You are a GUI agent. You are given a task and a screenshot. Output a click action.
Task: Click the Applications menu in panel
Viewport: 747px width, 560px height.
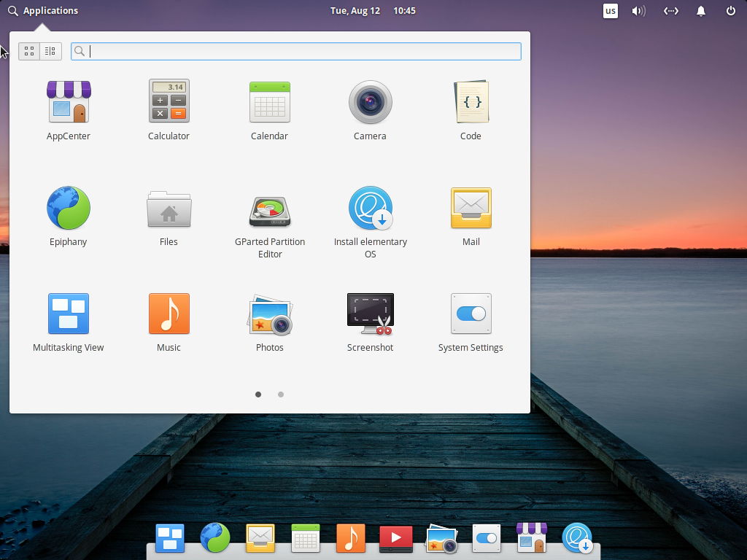[43, 11]
